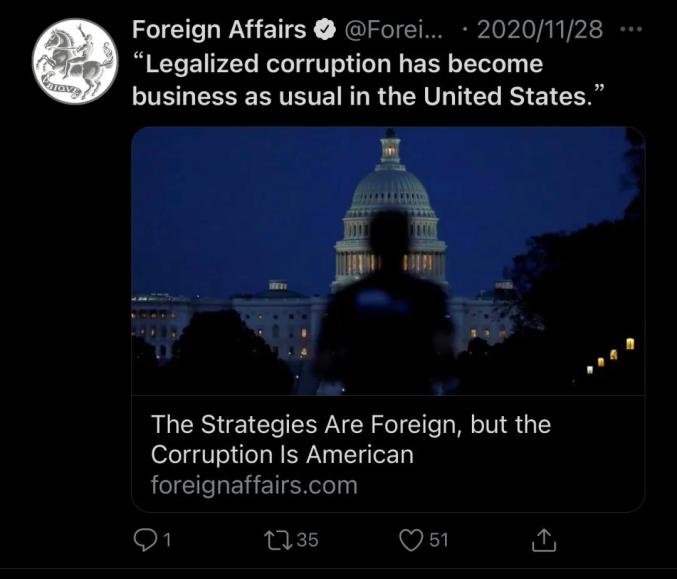Click the retweet count showing 35
Screen dimensions: 677x579
(307, 540)
